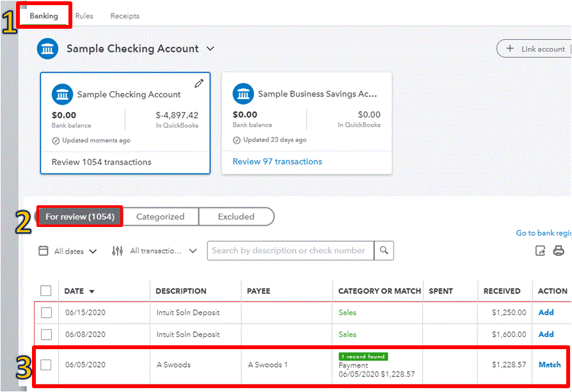Image resolution: width=572 pixels, height=392 pixels.
Task: Click the bank icon on Sample Business Savings card
Action: tap(243, 94)
